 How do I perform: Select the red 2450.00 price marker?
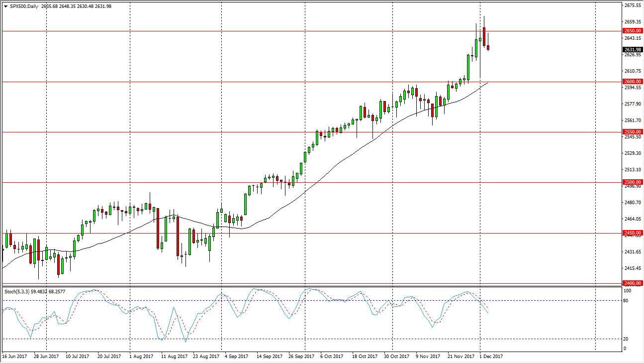point(633,233)
